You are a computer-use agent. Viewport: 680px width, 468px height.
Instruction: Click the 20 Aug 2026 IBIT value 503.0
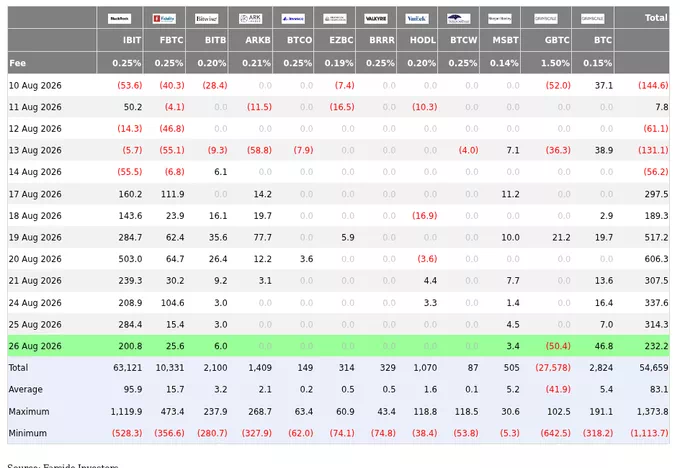130,259
